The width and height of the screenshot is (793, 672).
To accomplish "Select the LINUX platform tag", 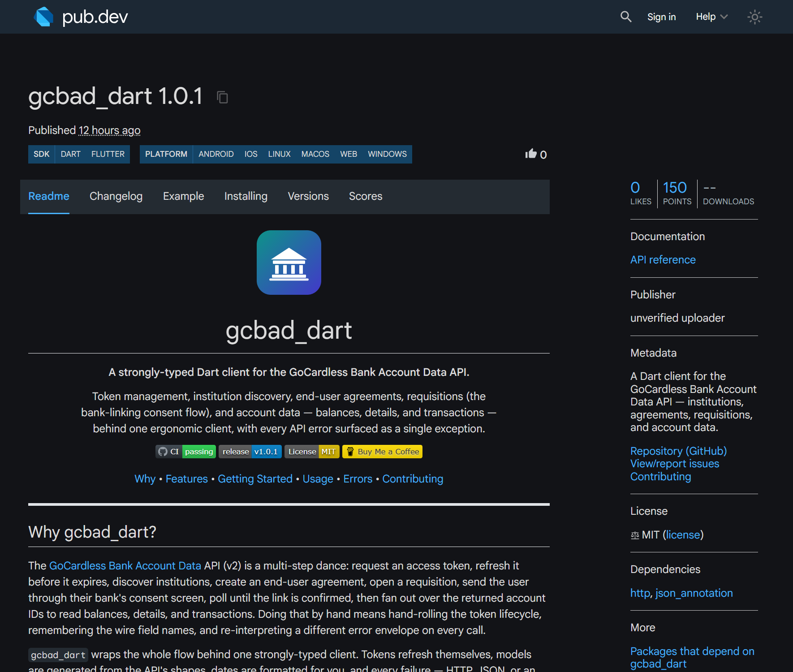I will point(280,154).
